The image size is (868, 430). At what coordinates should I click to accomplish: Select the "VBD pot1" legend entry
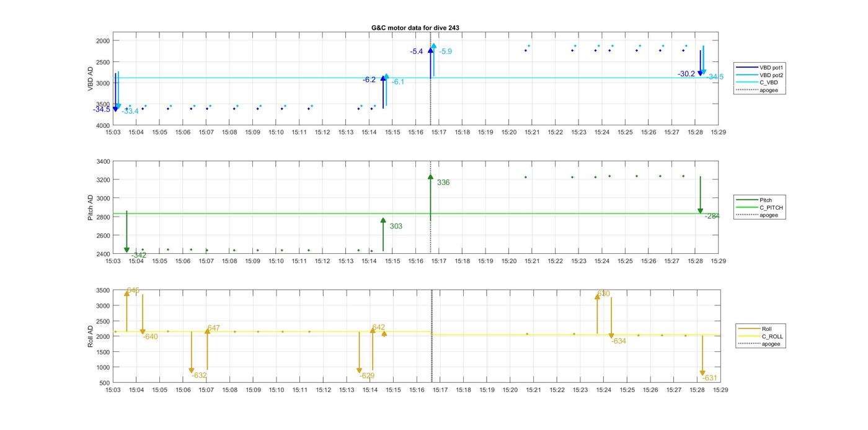pyautogui.click(x=761, y=67)
